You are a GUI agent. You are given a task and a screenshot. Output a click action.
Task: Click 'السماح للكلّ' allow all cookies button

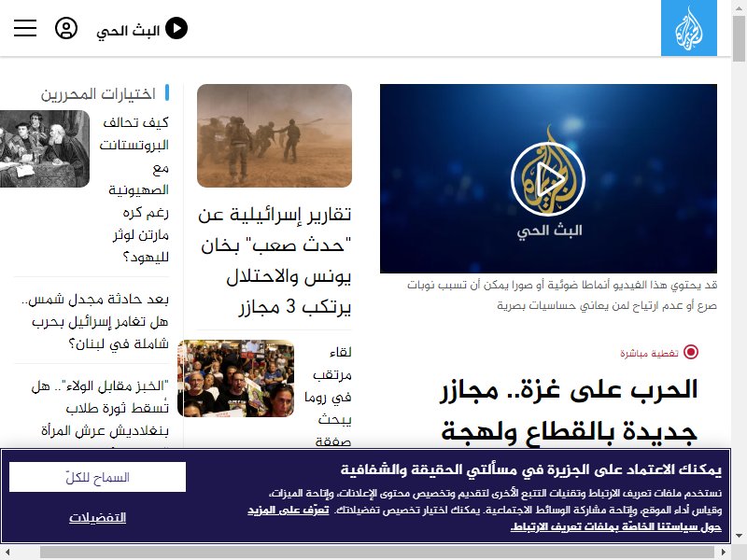(97, 477)
